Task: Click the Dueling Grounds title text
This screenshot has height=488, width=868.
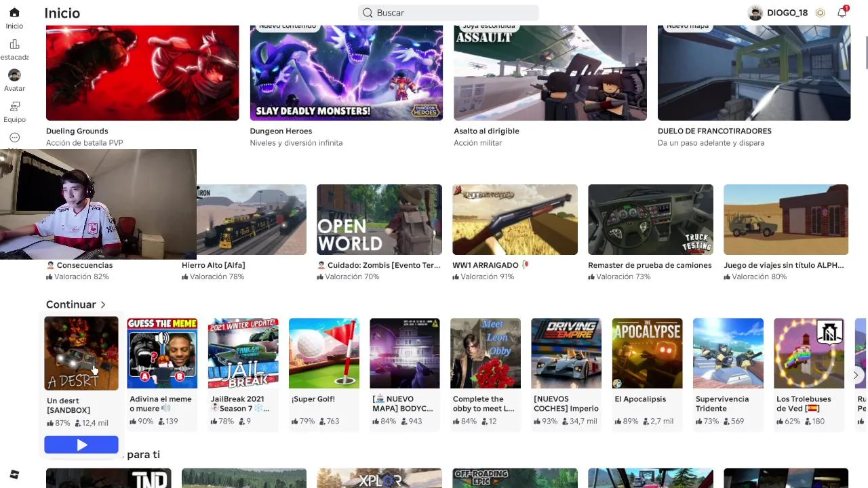Action: tap(77, 131)
